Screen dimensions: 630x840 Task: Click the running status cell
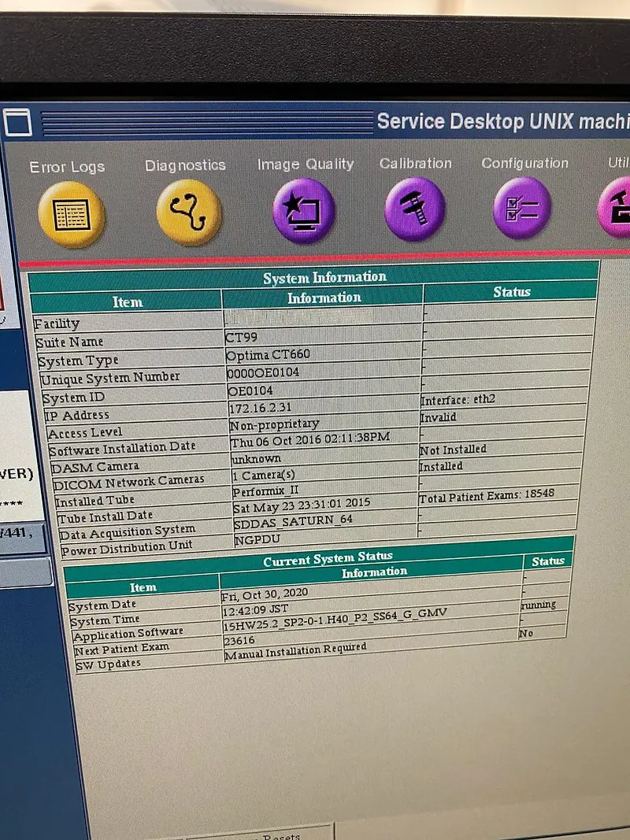point(539,605)
